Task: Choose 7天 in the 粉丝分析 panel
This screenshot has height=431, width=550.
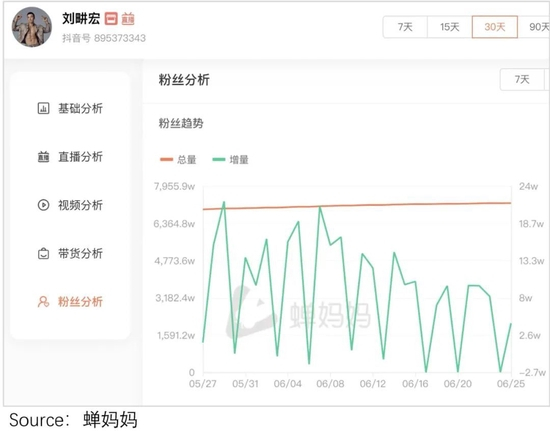Action: coord(522,80)
